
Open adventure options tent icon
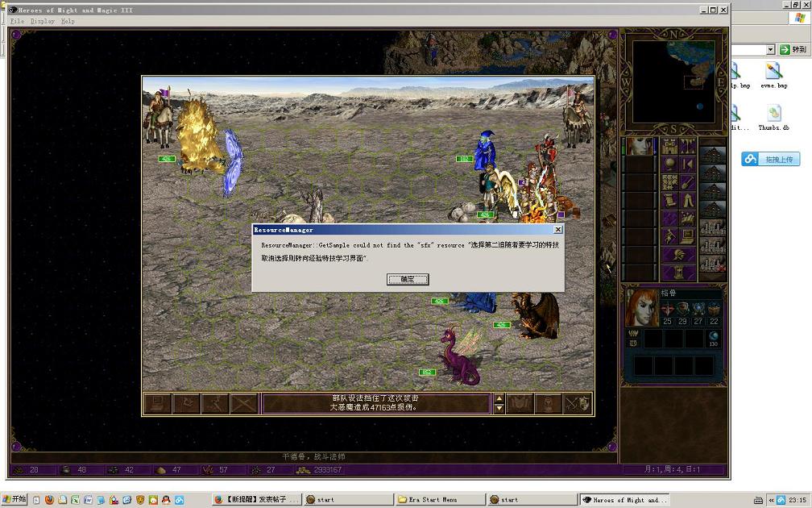pos(688,201)
